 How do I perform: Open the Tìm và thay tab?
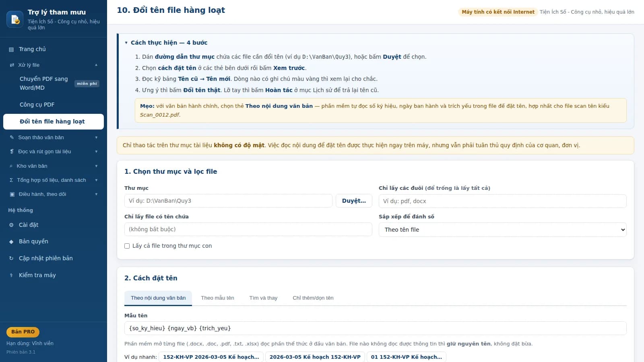[x=263, y=298]
